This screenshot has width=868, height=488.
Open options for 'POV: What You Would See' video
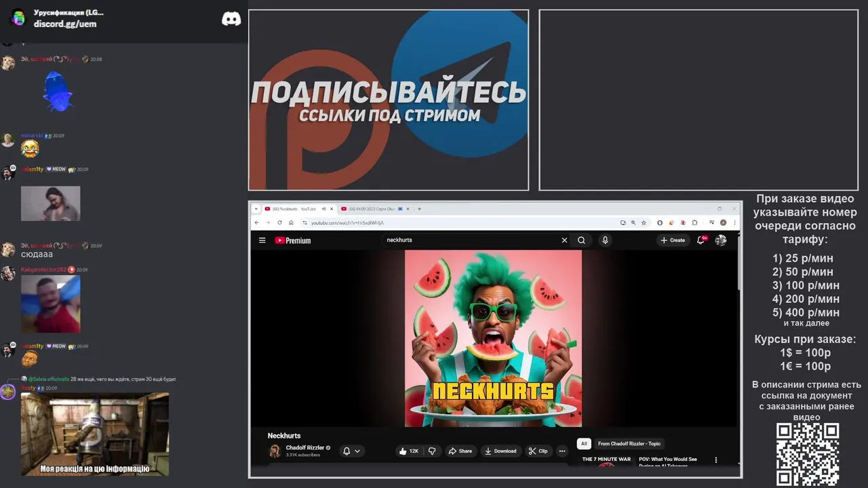716,460
